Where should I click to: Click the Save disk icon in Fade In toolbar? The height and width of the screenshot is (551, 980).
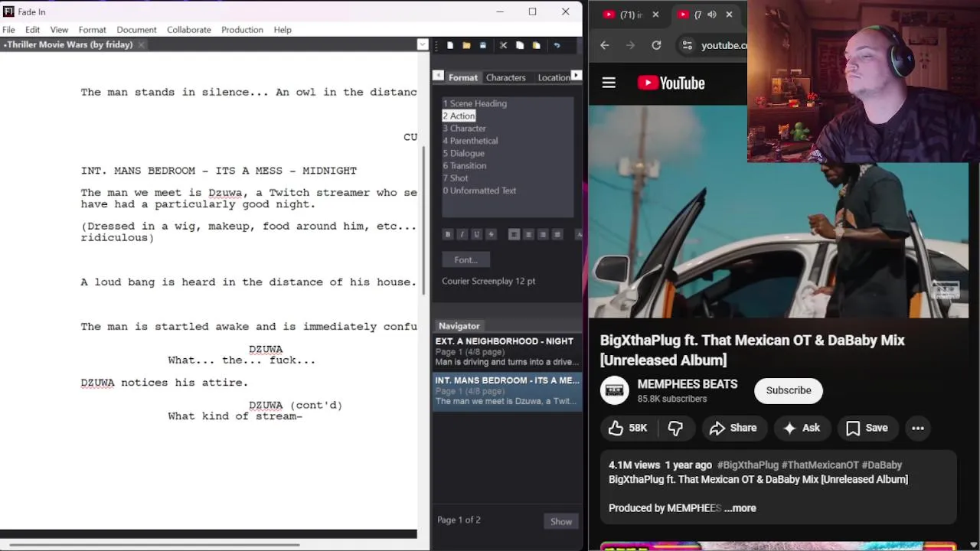tap(482, 45)
